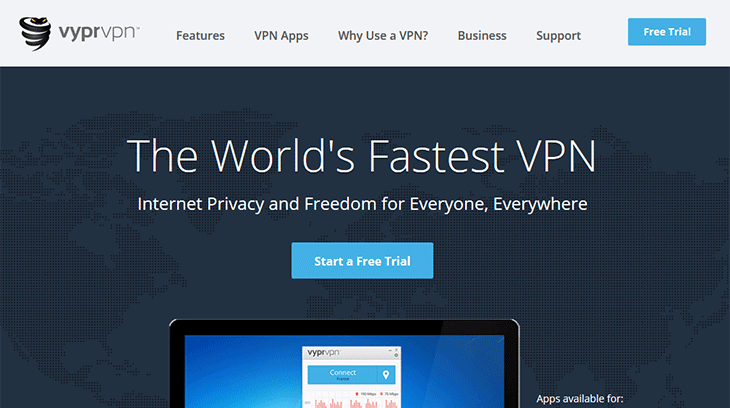Open the gear settings icon in mini app

tap(396, 355)
